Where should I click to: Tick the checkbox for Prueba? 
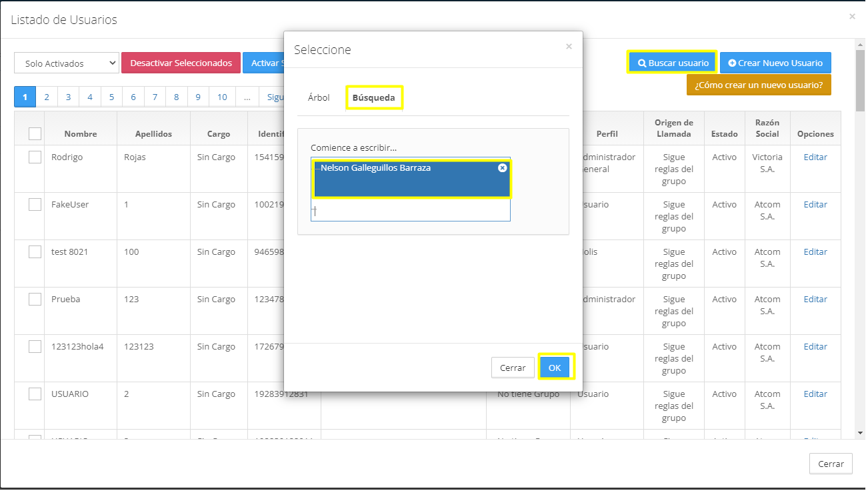pyautogui.click(x=35, y=300)
